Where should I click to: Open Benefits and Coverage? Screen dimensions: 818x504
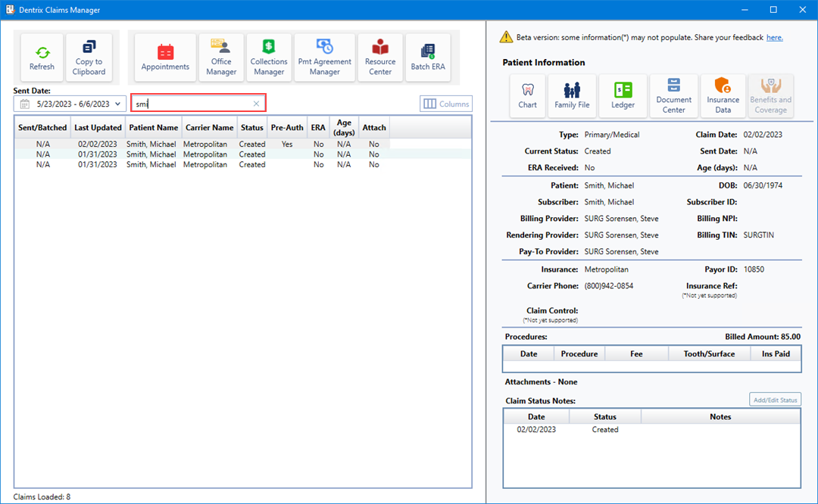pos(770,96)
